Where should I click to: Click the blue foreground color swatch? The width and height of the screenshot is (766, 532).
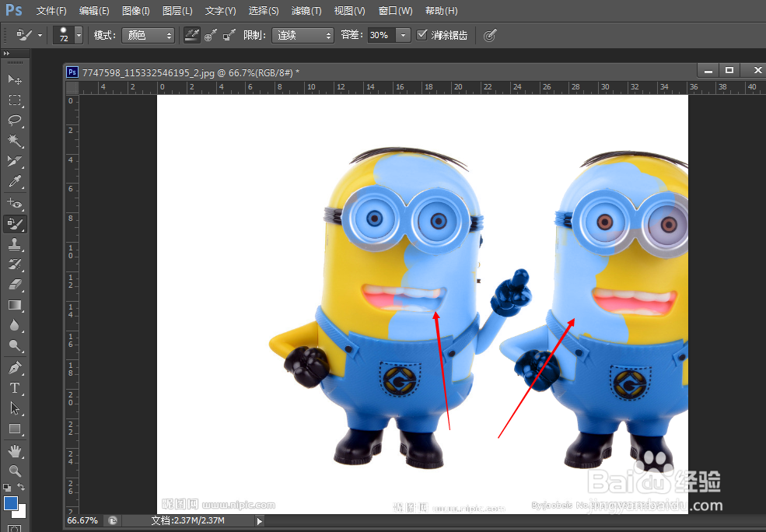10,502
